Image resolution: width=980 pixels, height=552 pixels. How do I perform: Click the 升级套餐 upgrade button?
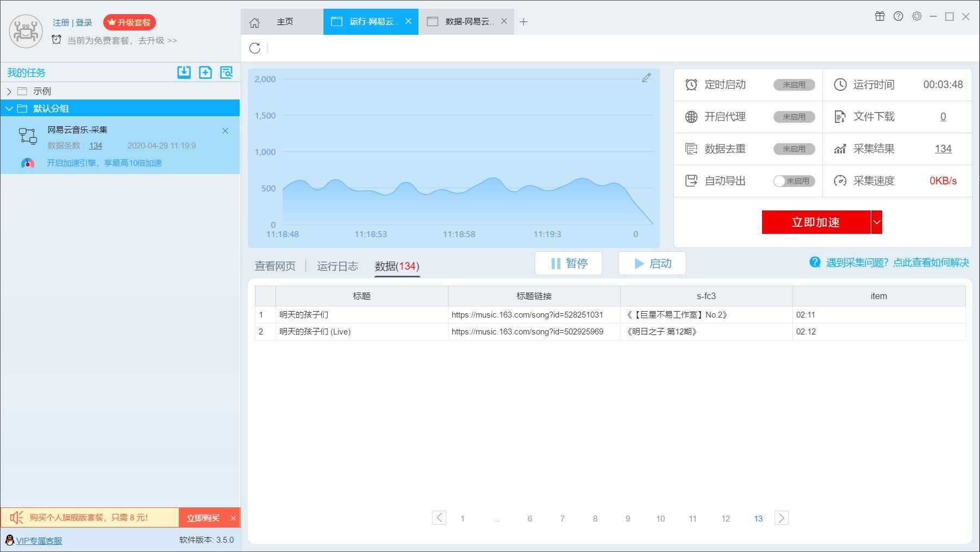point(129,22)
